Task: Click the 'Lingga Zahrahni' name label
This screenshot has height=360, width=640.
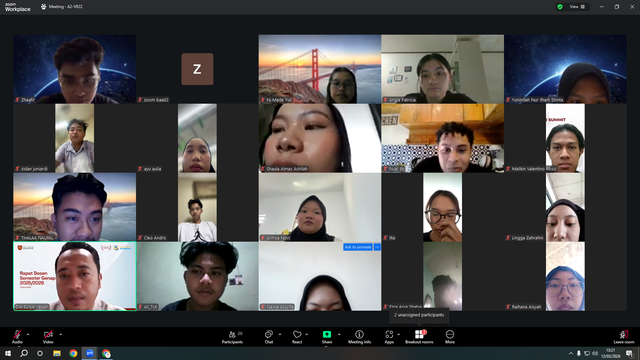Action: (527, 238)
